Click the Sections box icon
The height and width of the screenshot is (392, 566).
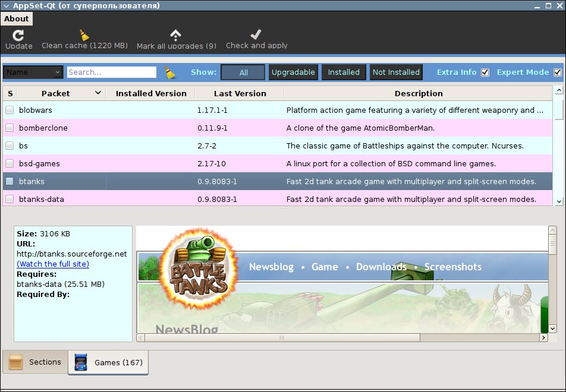tap(15, 362)
